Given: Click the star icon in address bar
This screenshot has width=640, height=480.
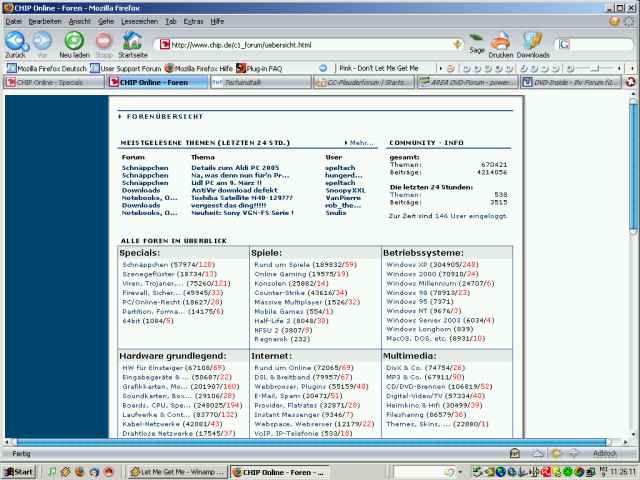Looking at the screenshot, I should pos(458,44).
